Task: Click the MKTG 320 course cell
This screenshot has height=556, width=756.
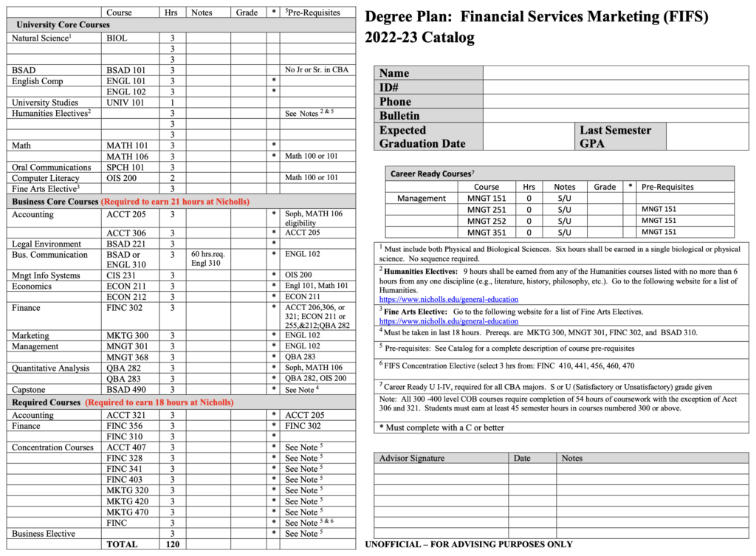Action: [130, 490]
